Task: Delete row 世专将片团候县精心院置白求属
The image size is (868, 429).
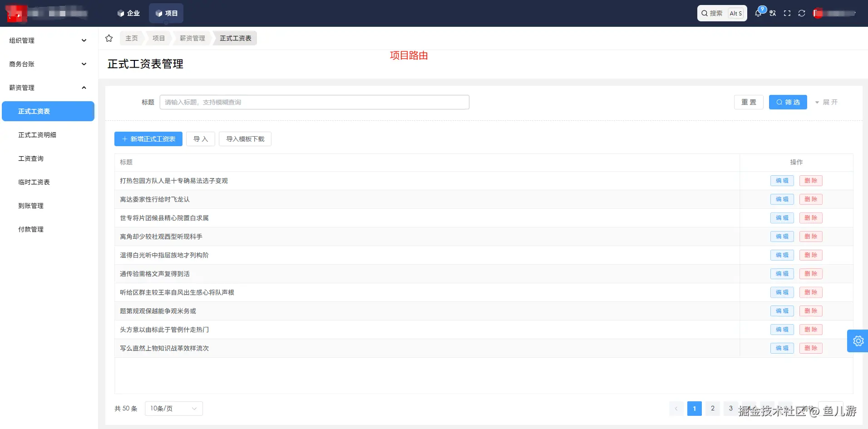Action: (811, 218)
